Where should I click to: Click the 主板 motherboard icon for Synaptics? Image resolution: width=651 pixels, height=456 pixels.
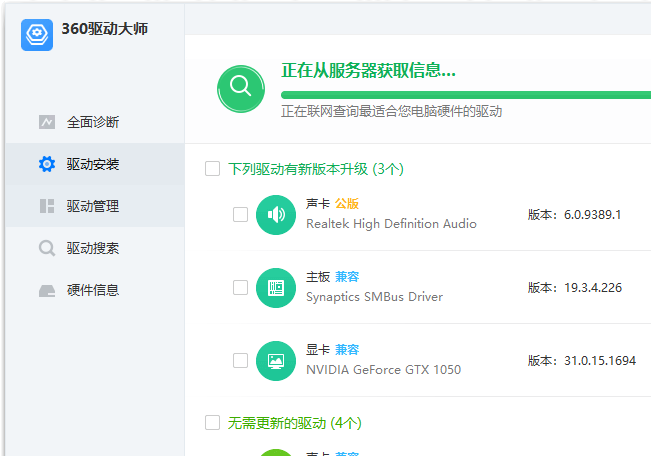pos(276,288)
